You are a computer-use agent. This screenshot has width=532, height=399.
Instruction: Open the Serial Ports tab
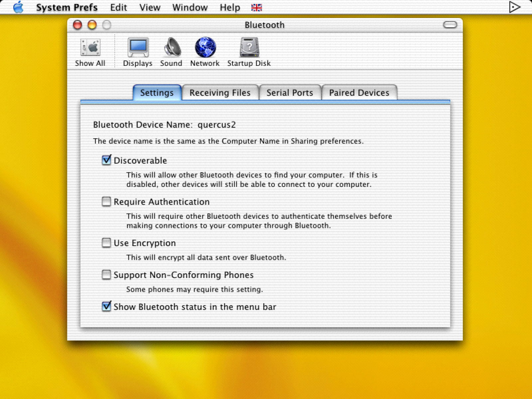click(x=290, y=93)
